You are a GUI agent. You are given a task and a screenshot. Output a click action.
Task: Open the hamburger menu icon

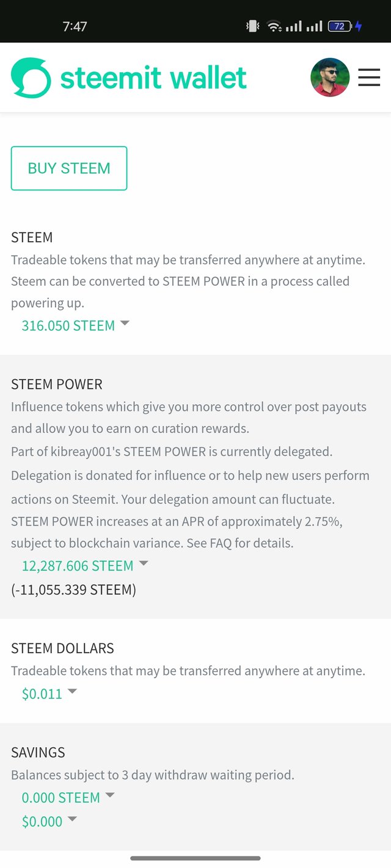point(369,78)
